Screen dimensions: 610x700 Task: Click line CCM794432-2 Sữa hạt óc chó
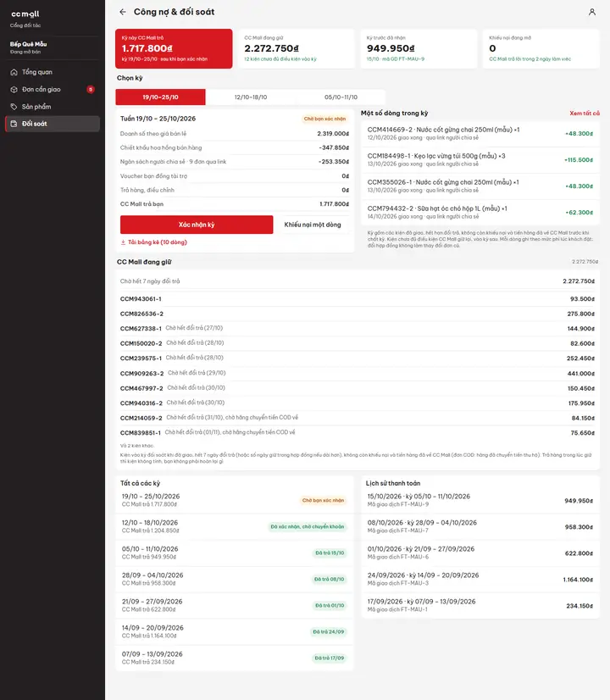(x=480, y=212)
